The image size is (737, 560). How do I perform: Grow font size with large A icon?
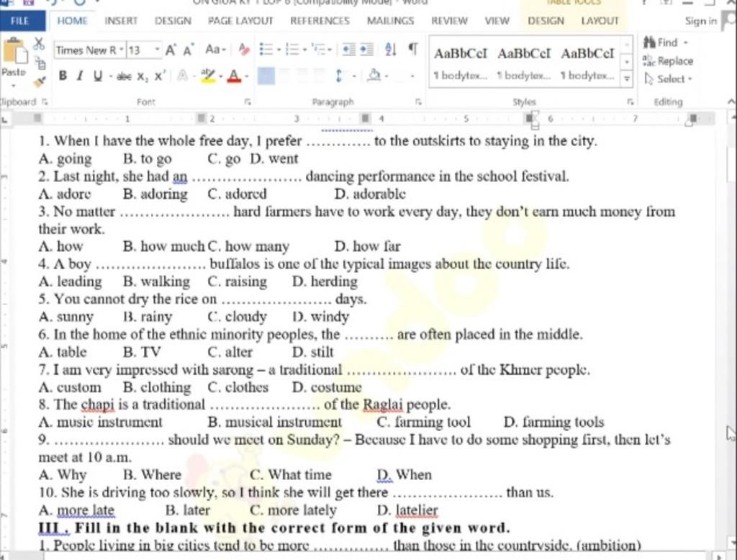tap(171, 50)
